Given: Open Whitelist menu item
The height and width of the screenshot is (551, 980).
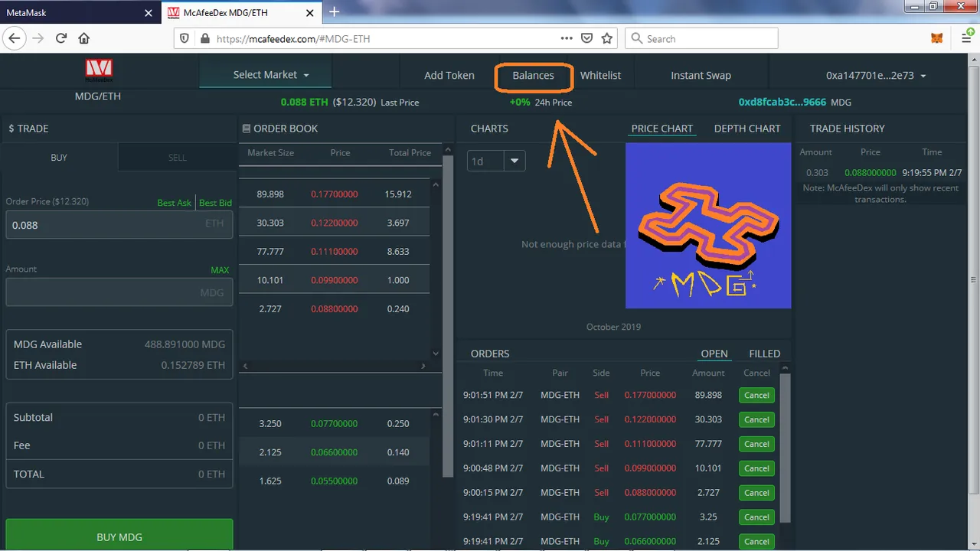Looking at the screenshot, I should click(600, 75).
